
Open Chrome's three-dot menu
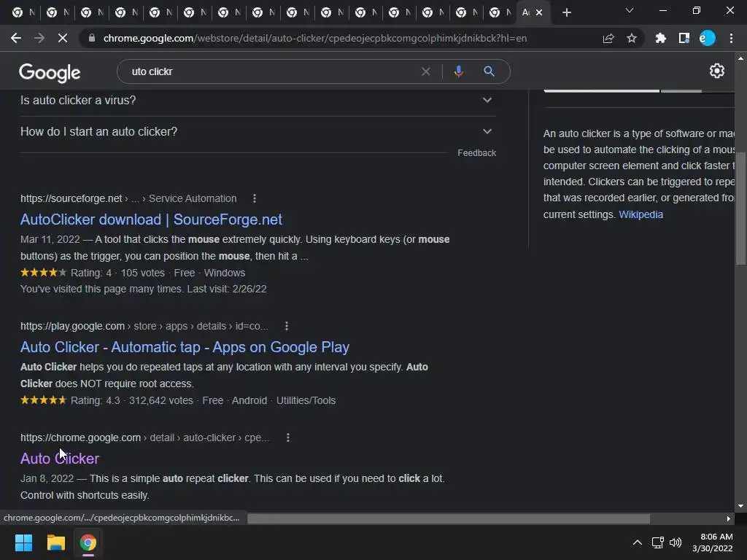tap(731, 38)
